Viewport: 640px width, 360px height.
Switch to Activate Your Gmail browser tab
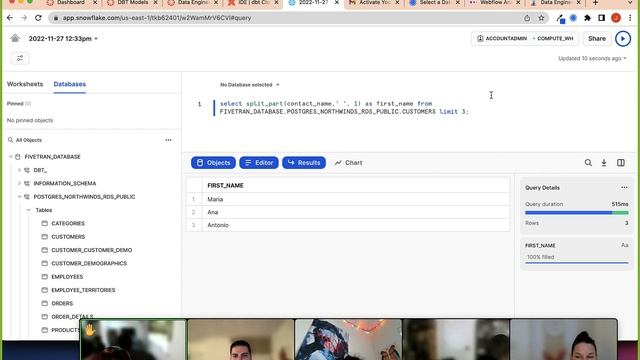(x=374, y=3)
